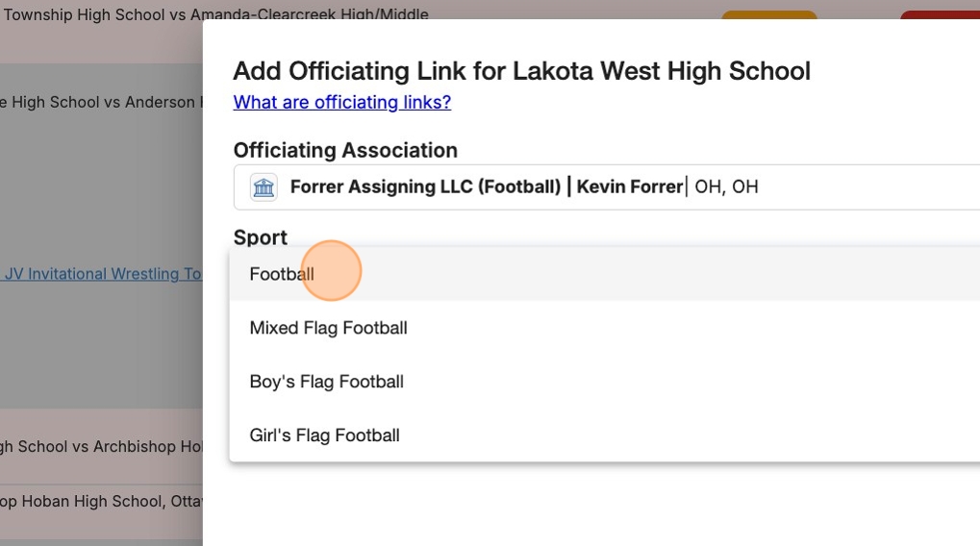
Task: Click the JV Invitational Wrestling link
Action: [x=102, y=274]
